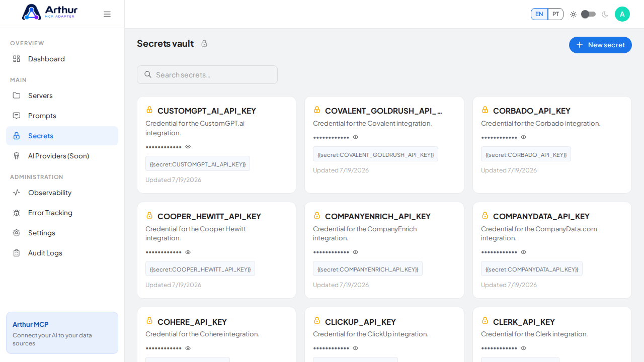Switch language to PT

555,14
